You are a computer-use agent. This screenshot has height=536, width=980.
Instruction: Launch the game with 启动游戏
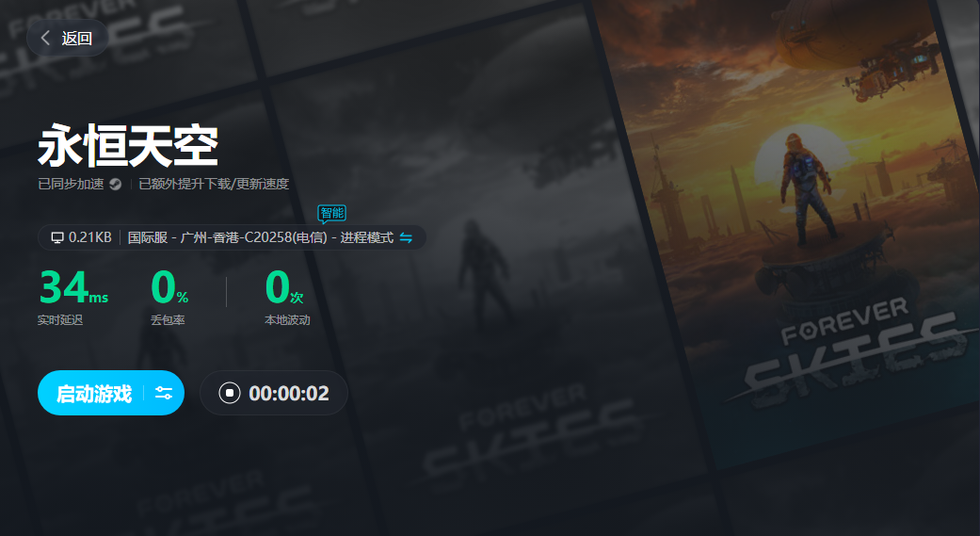(x=94, y=394)
